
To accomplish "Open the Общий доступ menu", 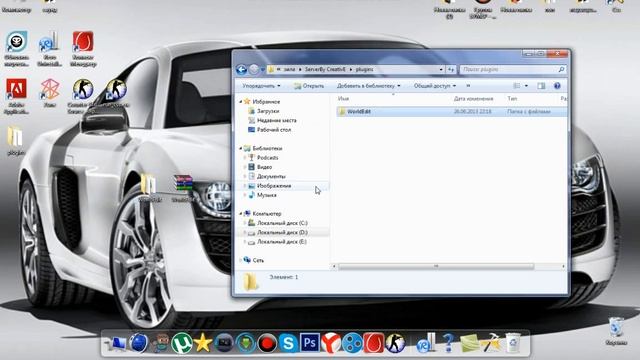I will pos(435,86).
